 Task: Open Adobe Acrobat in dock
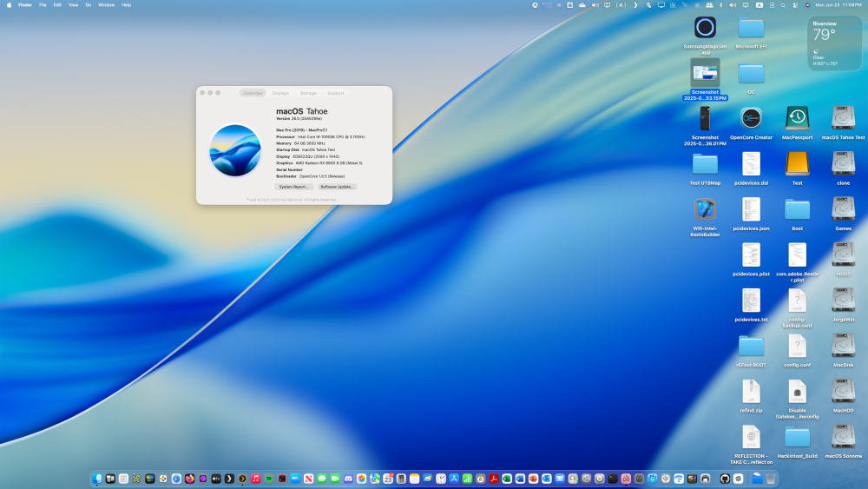(x=494, y=479)
